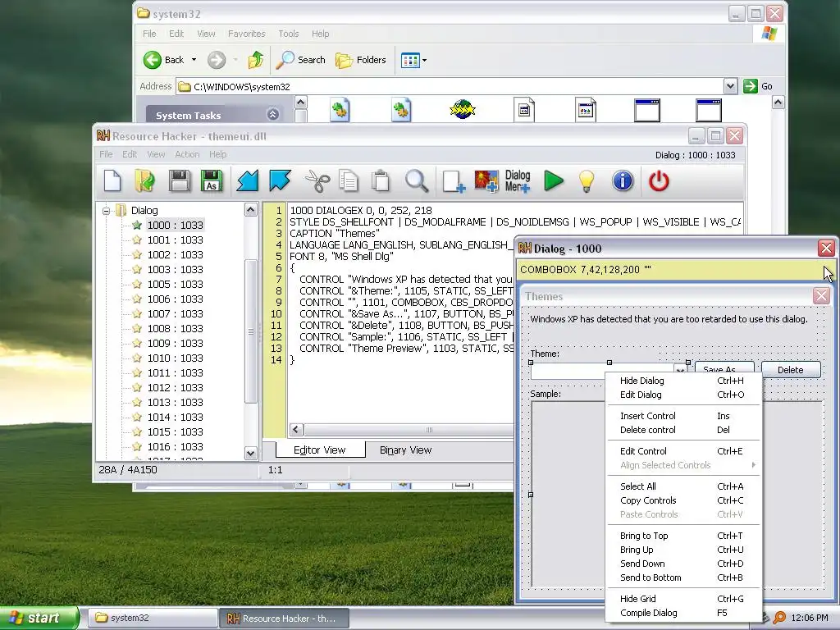Click the CAPTION "Themes" code line
The width and height of the screenshot is (840, 630).
(x=334, y=234)
